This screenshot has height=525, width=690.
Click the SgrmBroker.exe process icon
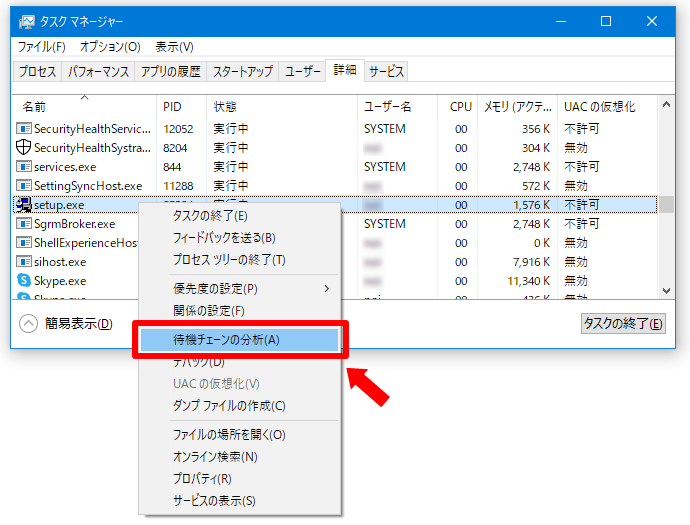click(24, 224)
